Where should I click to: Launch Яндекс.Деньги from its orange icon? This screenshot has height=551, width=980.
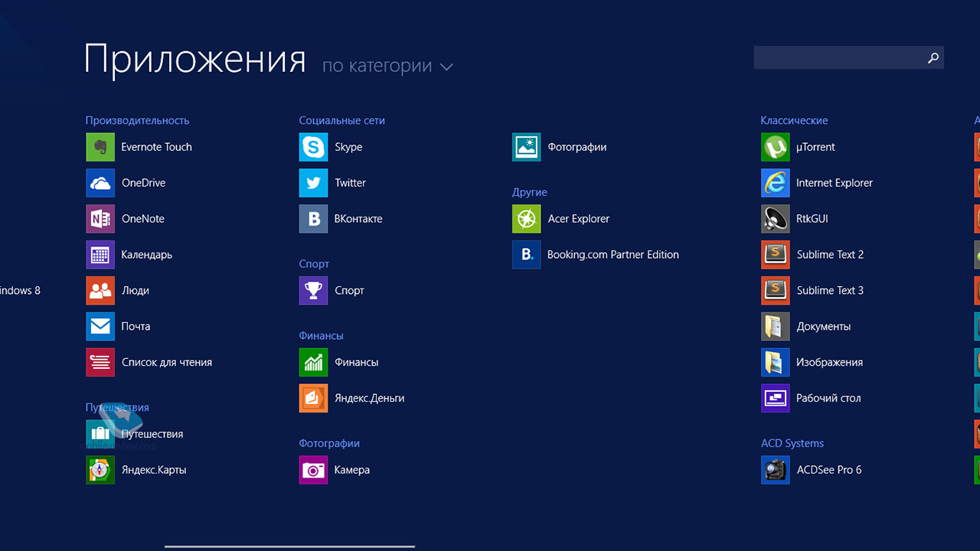pos(313,398)
